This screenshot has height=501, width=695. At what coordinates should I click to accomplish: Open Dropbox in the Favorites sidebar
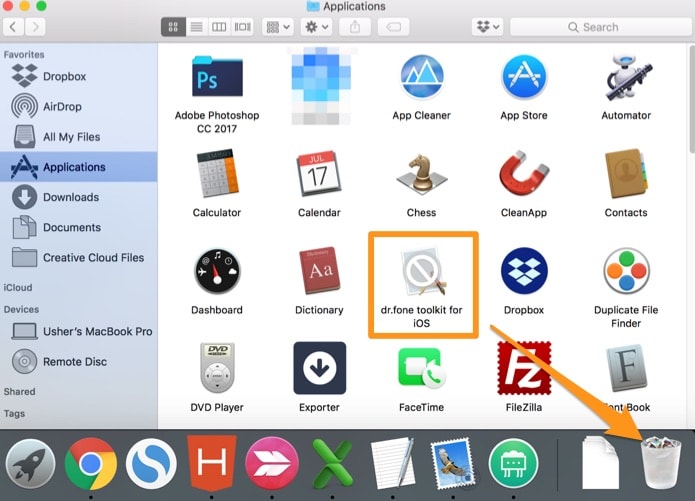click(78, 76)
